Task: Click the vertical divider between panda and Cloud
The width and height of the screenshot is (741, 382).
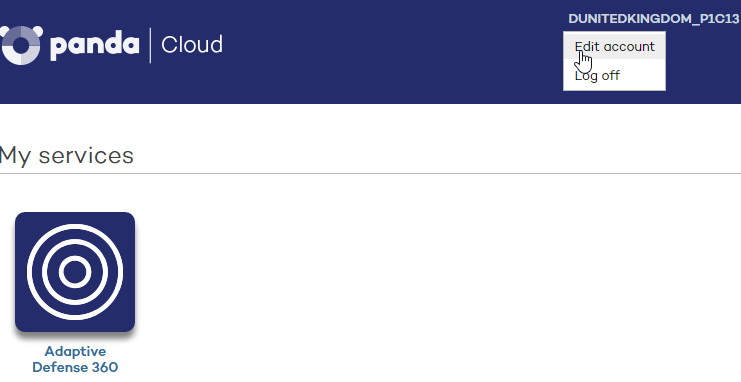Action: click(150, 45)
